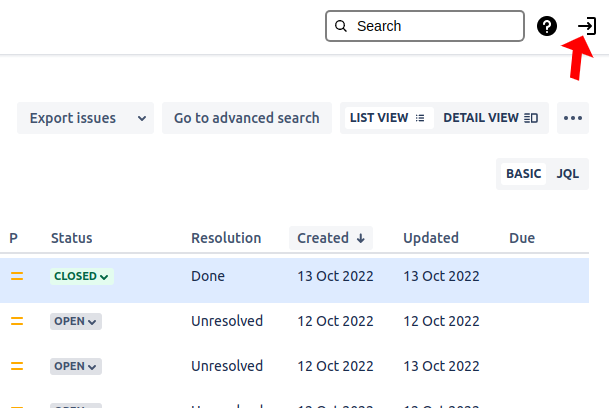Select the Basic search mode
Viewport: 609px width, 408px height.
(523, 174)
